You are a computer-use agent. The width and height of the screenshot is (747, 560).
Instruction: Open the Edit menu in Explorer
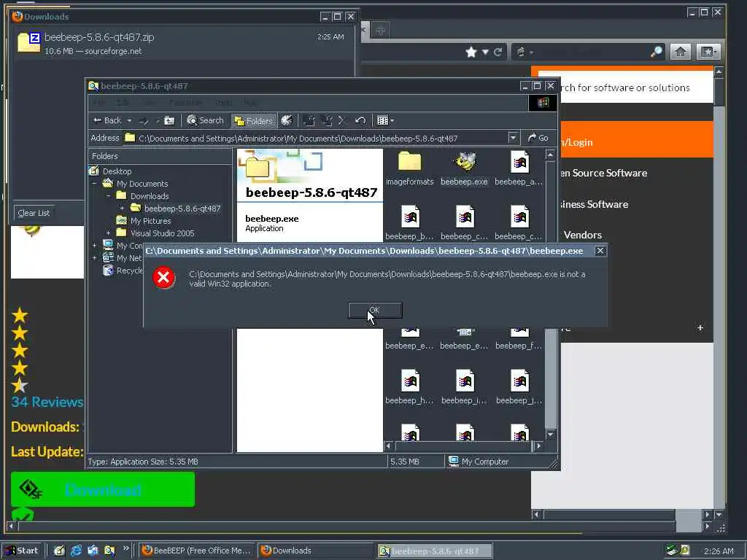123,103
